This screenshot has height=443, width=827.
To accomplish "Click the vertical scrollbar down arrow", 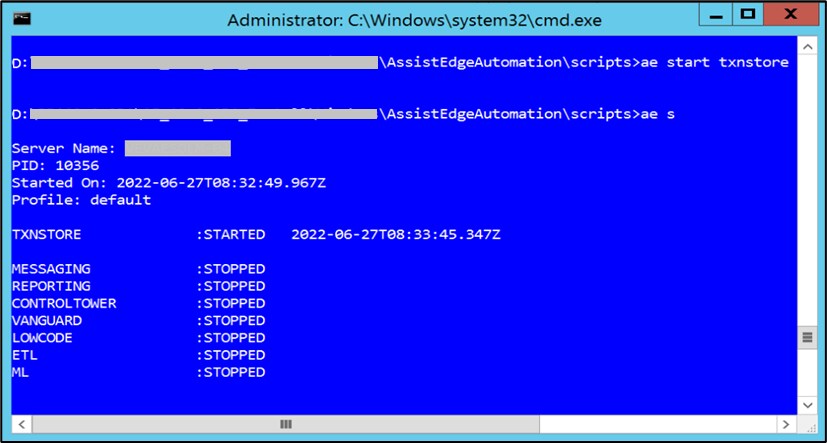I will tap(807, 405).
